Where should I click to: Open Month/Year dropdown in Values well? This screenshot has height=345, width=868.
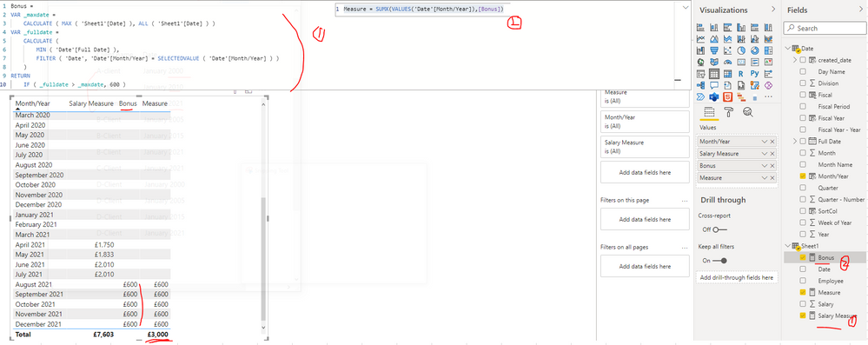[765, 142]
